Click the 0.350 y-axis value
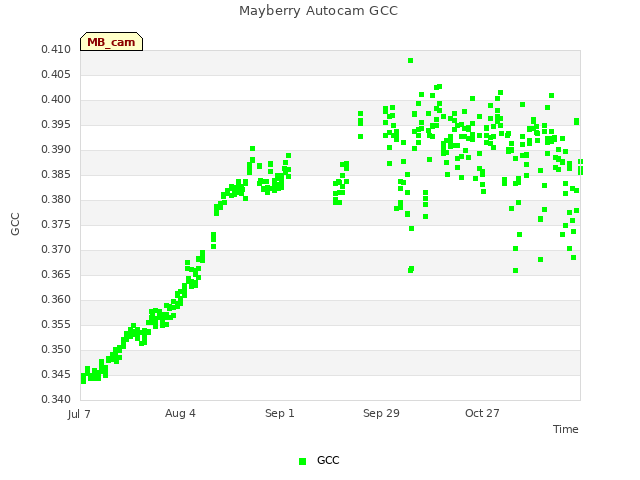 tap(56, 349)
